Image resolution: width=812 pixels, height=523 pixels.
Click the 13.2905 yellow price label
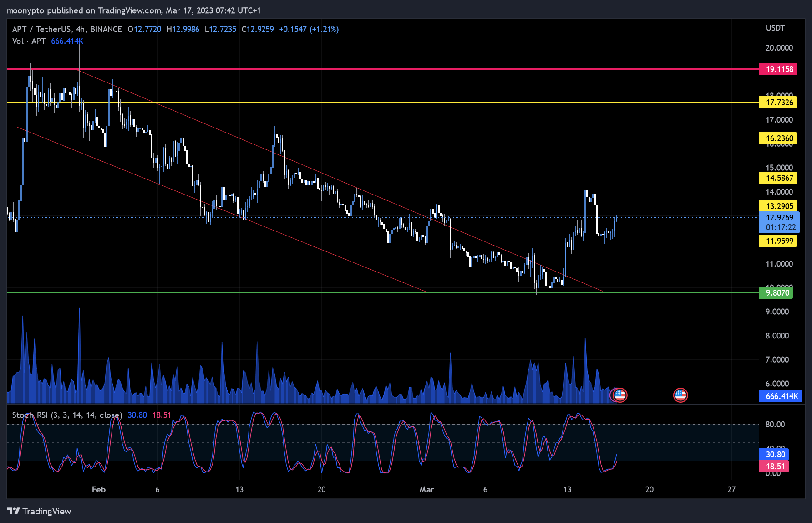[778, 206]
